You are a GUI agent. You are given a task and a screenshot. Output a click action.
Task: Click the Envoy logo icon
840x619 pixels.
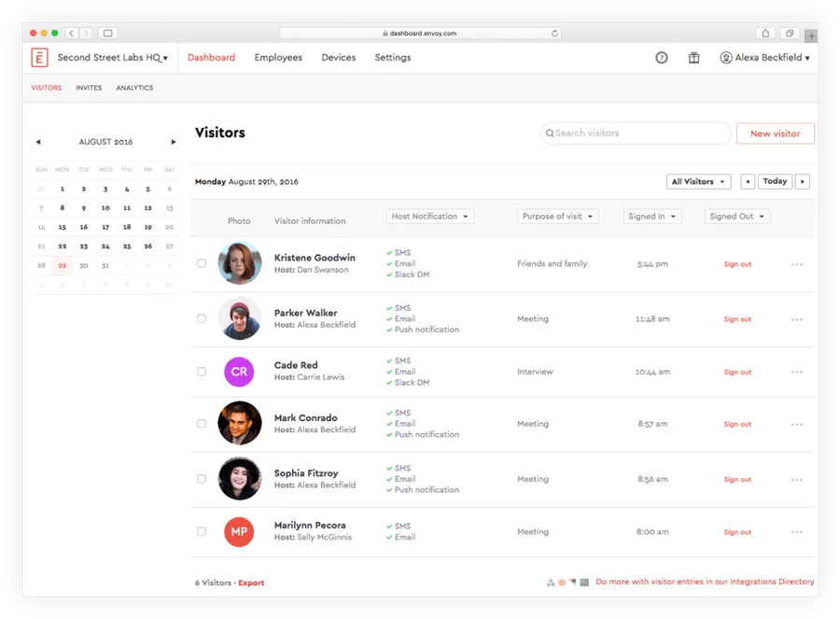tap(39, 57)
